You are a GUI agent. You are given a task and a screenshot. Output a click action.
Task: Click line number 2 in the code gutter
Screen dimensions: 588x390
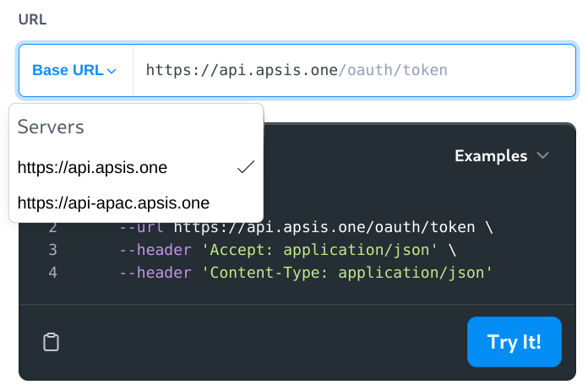53,227
